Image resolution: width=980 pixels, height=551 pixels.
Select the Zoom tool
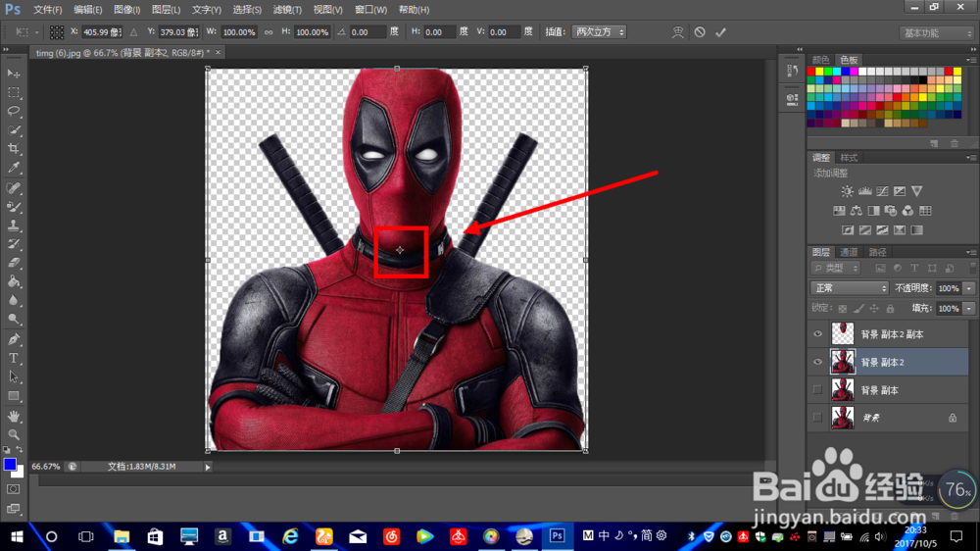[13, 434]
